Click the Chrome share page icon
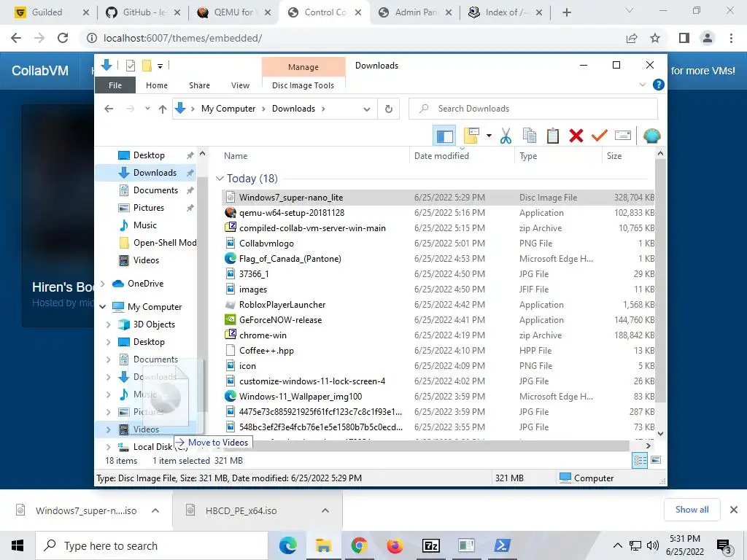 632,38
